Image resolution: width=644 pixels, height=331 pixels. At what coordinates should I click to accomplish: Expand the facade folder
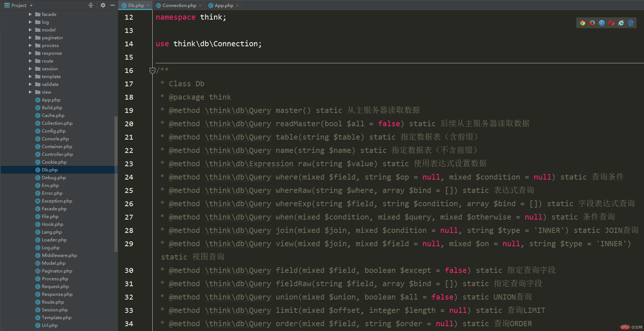[x=30, y=14]
